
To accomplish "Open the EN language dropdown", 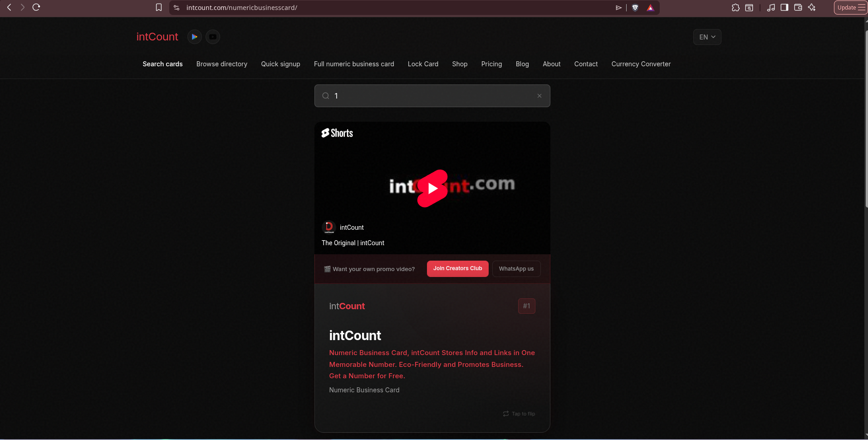I will point(707,37).
